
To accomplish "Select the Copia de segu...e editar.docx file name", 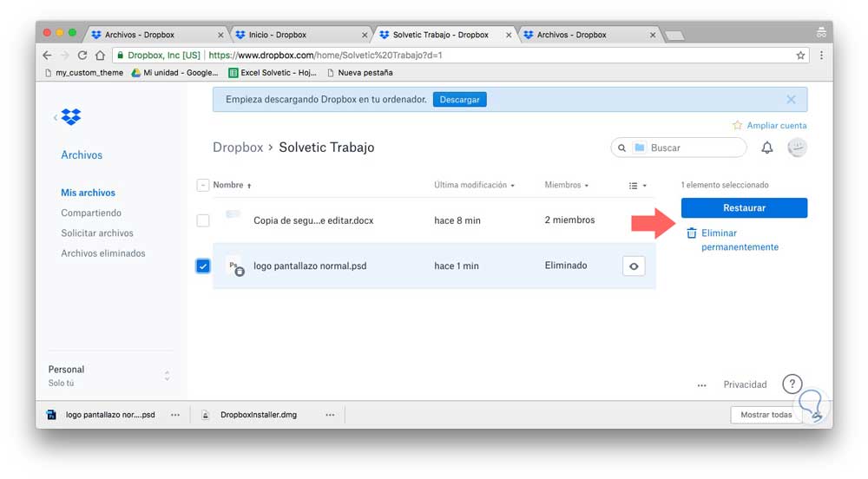I will coord(313,220).
